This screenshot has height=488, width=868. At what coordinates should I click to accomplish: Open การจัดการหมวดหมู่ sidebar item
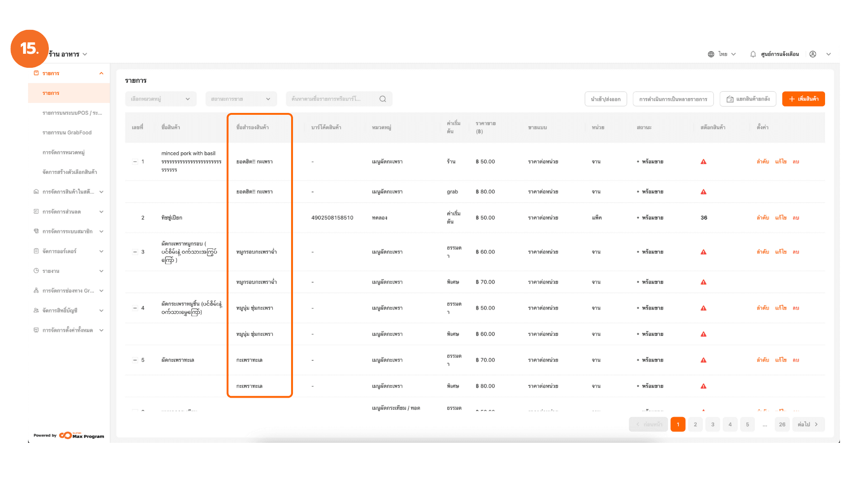point(64,153)
